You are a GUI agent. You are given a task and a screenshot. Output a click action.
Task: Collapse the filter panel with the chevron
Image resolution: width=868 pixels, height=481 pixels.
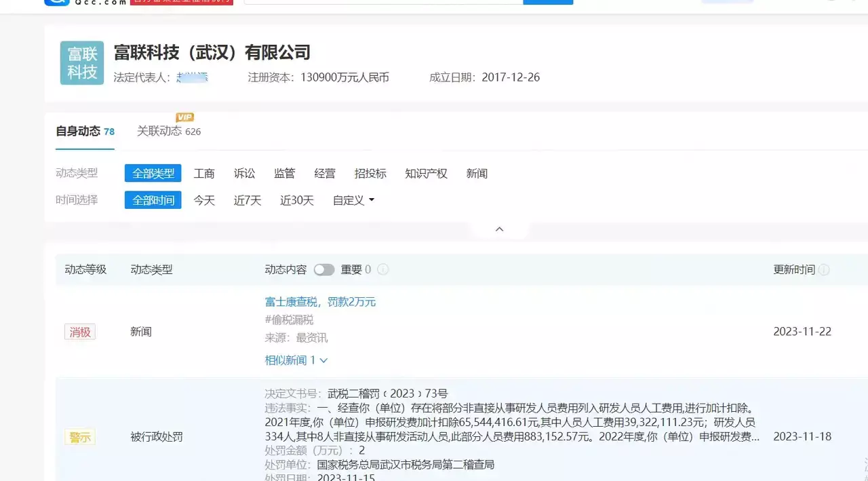pyautogui.click(x=499, y=229)
